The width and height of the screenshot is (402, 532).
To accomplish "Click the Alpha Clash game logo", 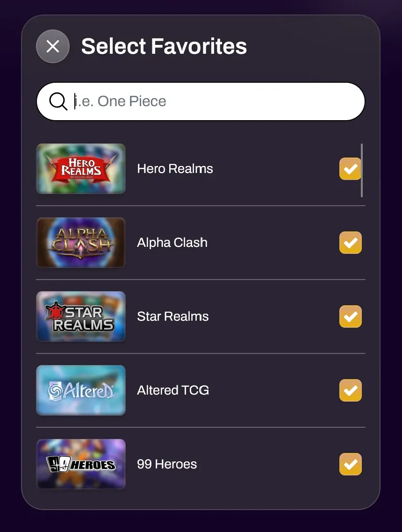I will tap(81, 243).
